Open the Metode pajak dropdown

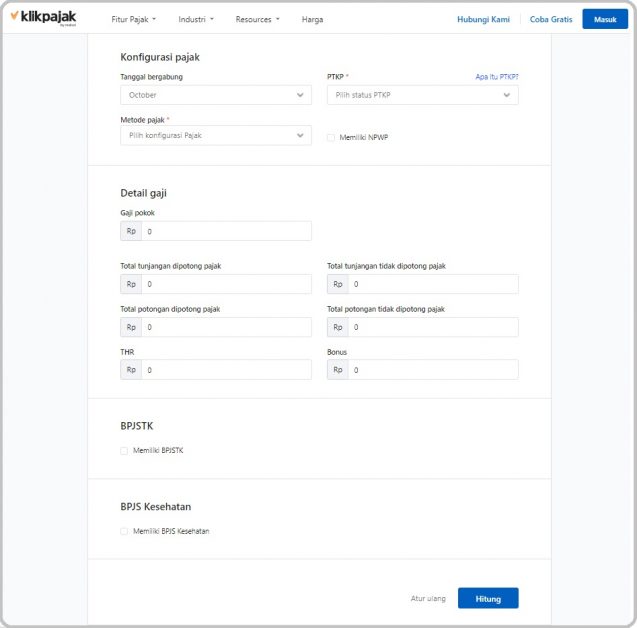click(x=215, y=135)
